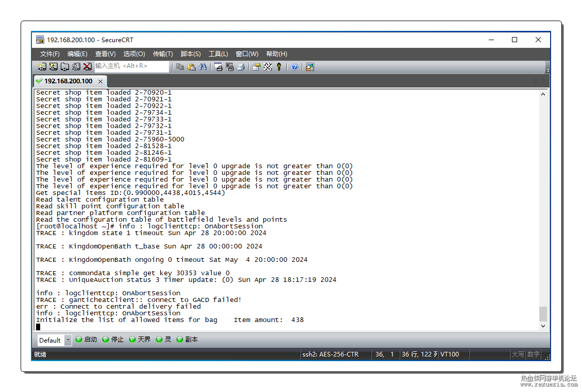Open the Keymap Editor icon
582x392 pixels.
[x=268, y=67]
